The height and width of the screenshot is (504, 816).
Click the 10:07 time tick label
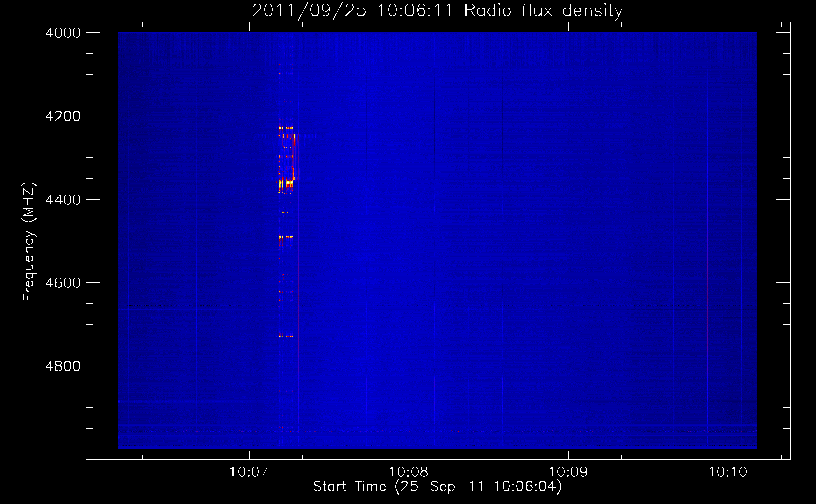click(x=249, y=472)
